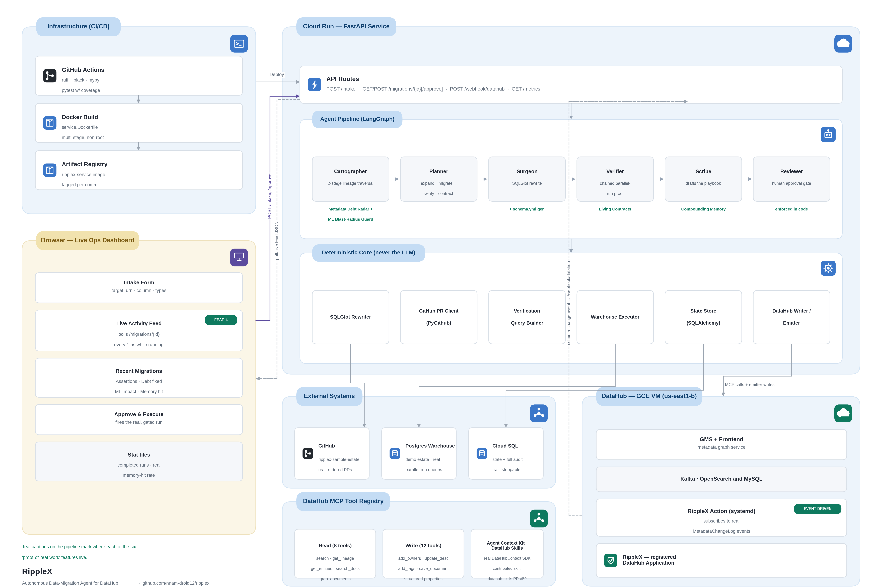Click the RippleX Action (systemd) title
The height and width of the screenshot is (588, 882).
tap(721, 511)
